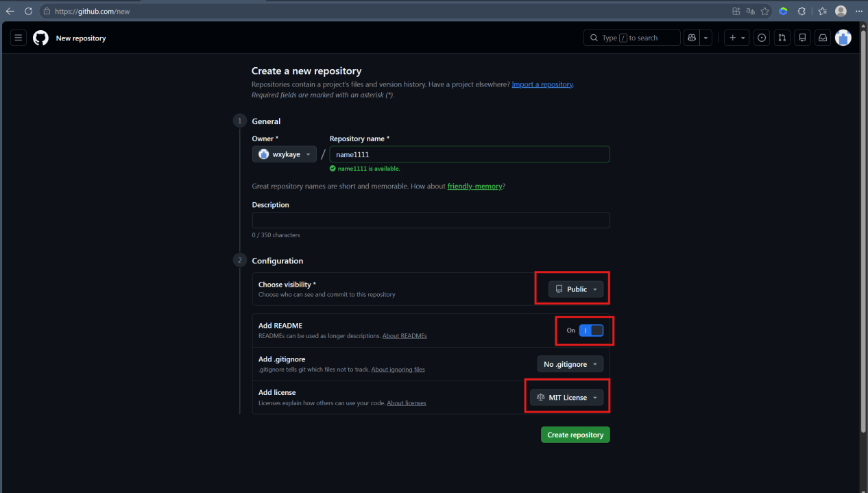Image resolution: width=868 pixels, height=493 pixels.
Task: Open the Public visibility dropdown
Action: click(x=576, y=289)
